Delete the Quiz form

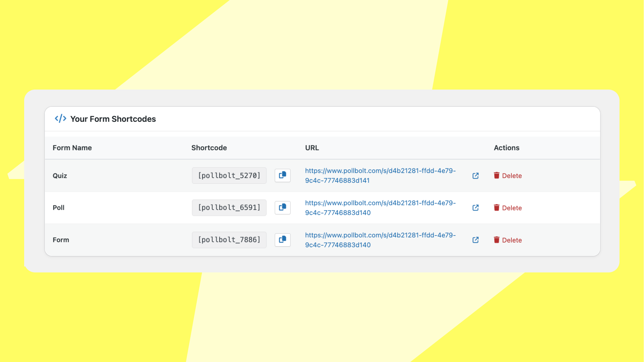click(507, 175)
